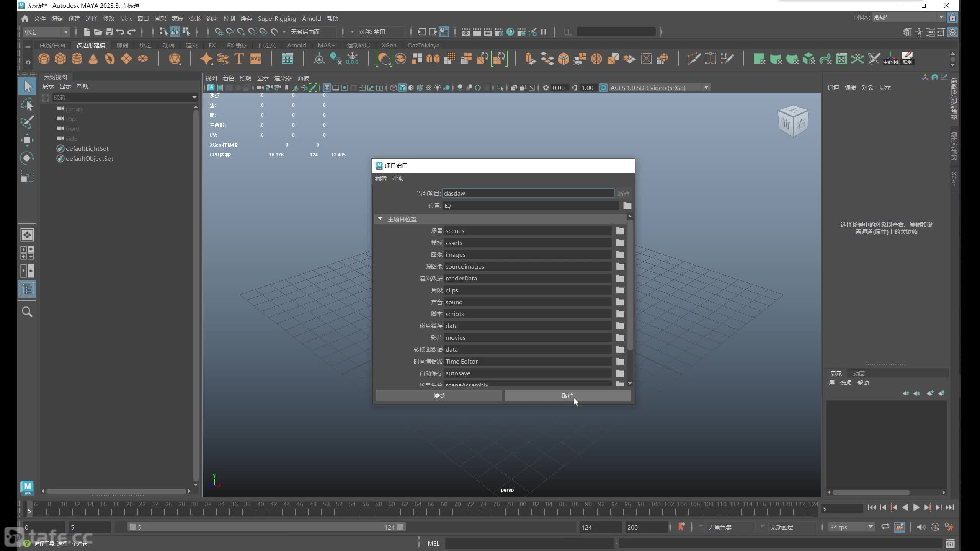Toggle viewport grid display icon

pyautogui.click(x=327, y=88)
